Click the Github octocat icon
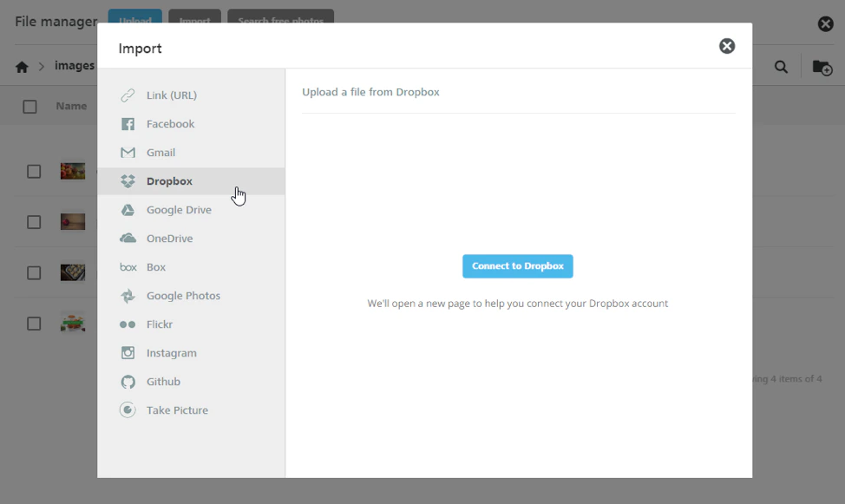The height and width of the screenshot is (504, 845). [128, 382]
